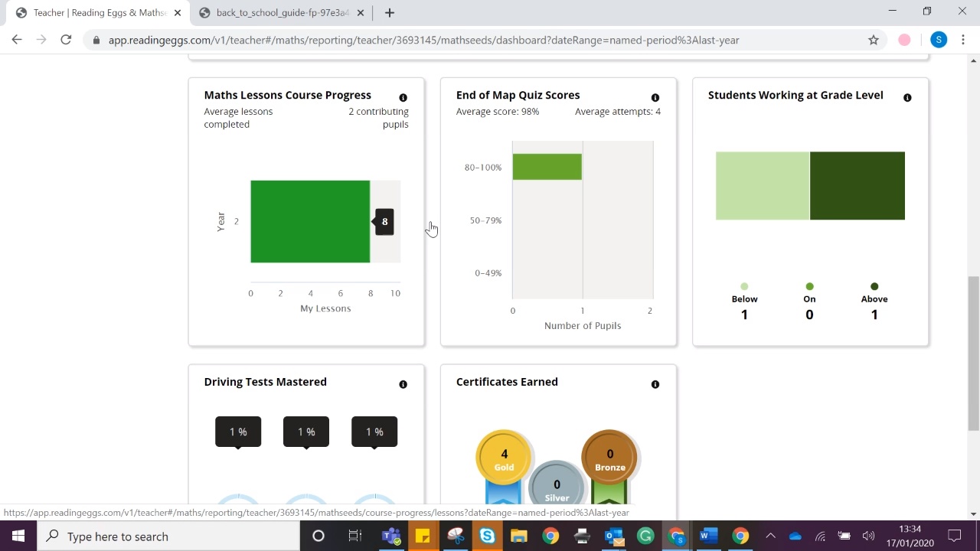Go back using browser back arrow
Image resolution: width=980 pixels, height=551 pixels.
tap(17, 40)
